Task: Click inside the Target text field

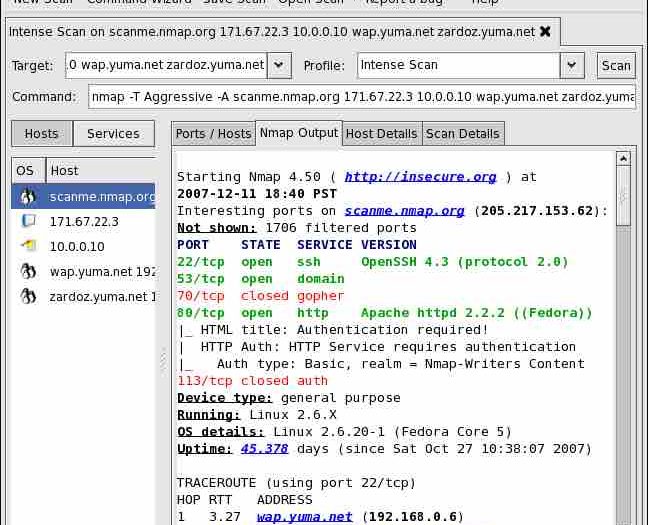Action: [x=166, y=65]
